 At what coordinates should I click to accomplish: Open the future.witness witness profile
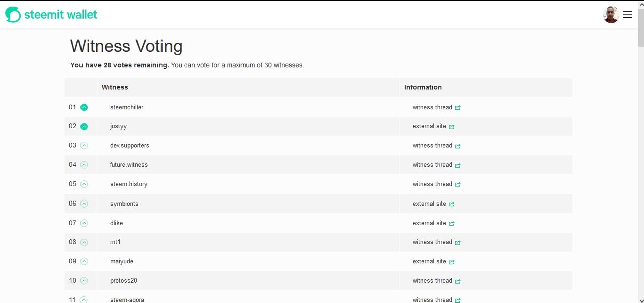point(129,165)
